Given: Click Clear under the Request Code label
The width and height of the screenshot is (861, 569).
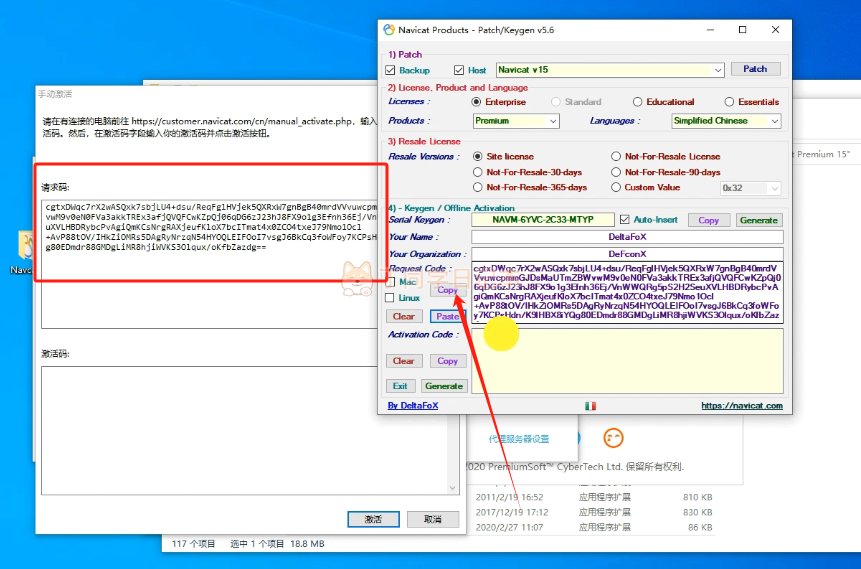Looking at the screenshot, I should coord(404,316).
